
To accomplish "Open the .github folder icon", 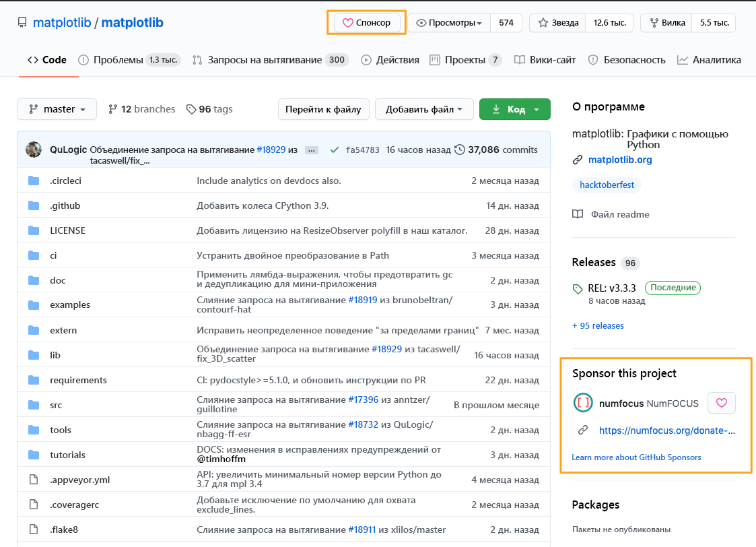I will pyautogui.click(x=34, y=205).
